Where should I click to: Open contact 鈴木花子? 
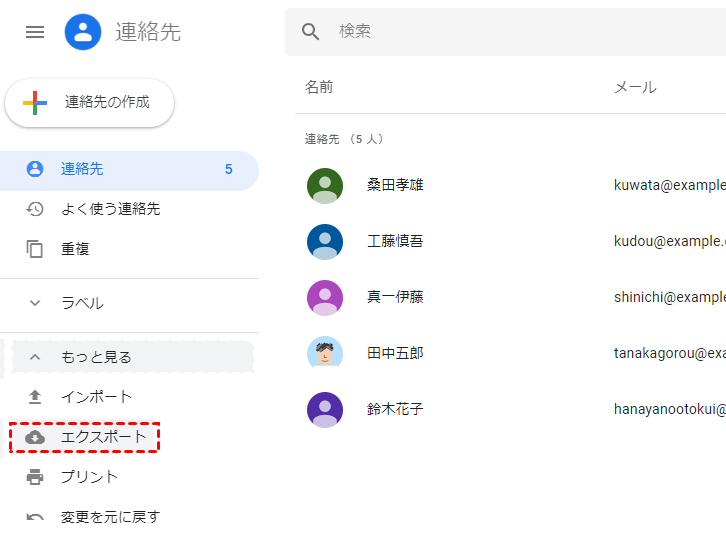tap(395, 409)
